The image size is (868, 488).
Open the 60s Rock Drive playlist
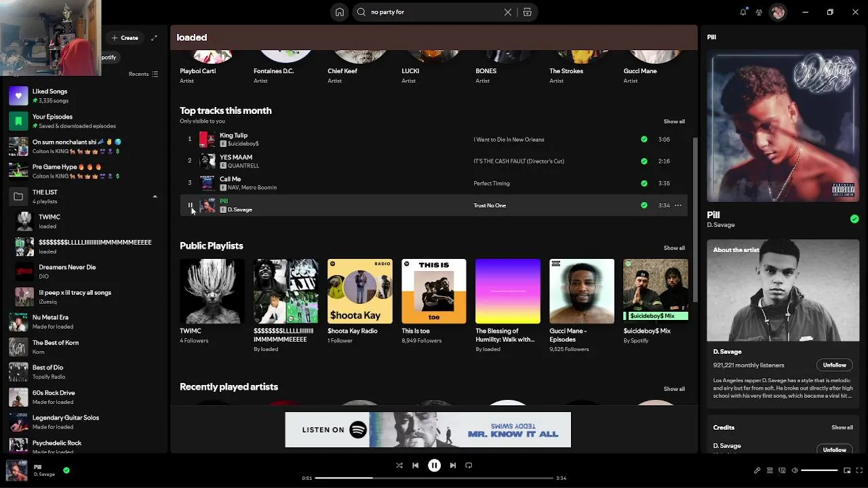tap(84, 397)
